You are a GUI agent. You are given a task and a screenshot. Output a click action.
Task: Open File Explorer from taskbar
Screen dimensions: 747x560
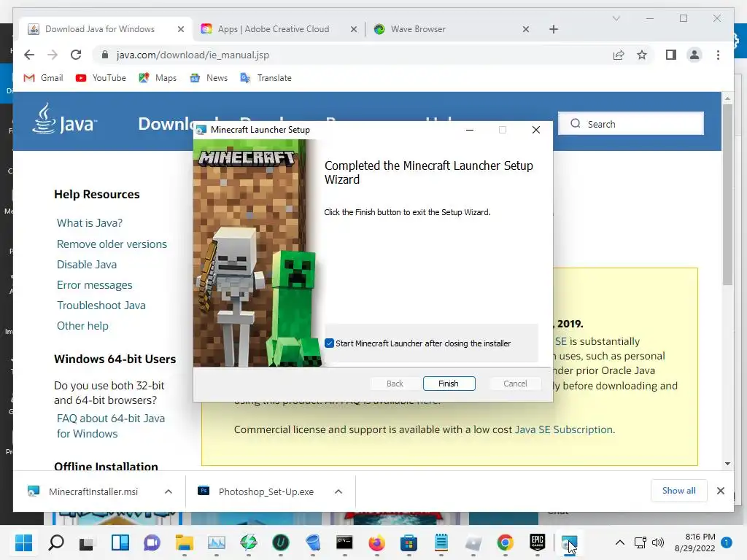185,542
